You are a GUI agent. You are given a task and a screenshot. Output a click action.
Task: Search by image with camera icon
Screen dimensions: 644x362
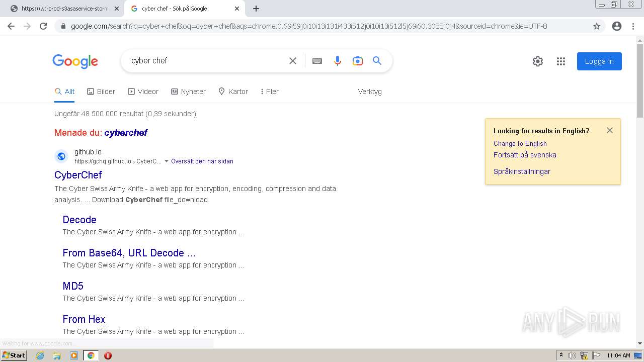point(358,61)
